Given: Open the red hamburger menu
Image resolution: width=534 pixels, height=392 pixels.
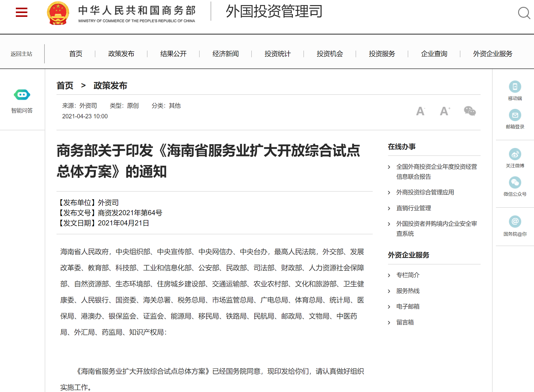Looking at the screenshot, I should click(21, 12).
